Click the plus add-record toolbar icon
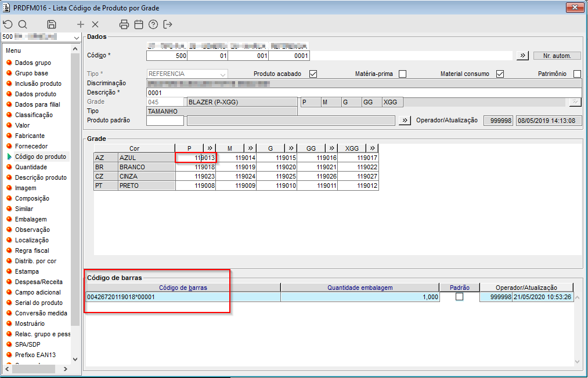588x378 pixels. pos(80,24)
